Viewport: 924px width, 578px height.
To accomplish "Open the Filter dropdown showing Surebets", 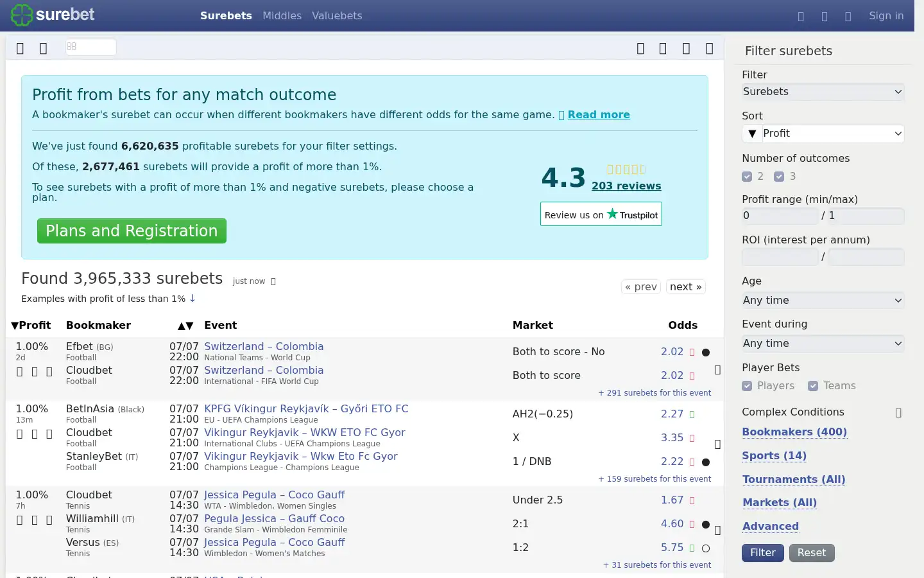I will 823,92.
